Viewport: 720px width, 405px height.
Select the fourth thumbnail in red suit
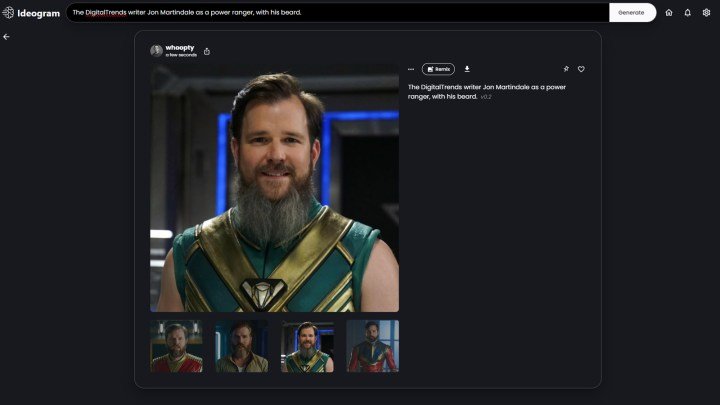[x=372, y=346]
